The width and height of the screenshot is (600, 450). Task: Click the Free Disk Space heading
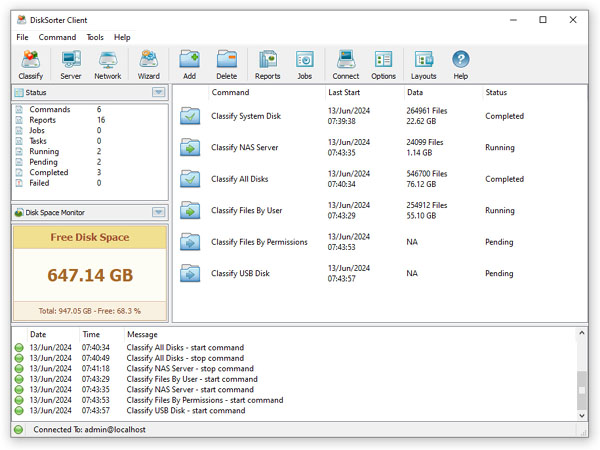tap(90, 237)
